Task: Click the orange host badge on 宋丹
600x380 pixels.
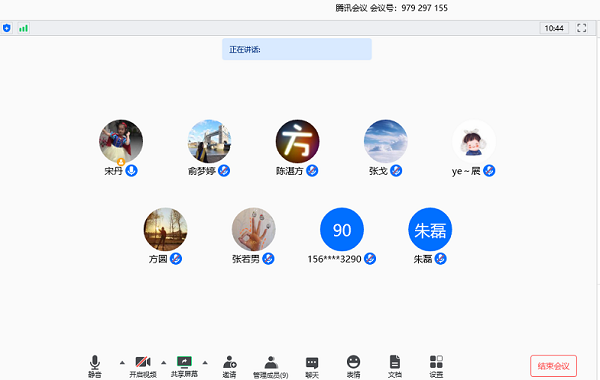Action: click(121, 162)
